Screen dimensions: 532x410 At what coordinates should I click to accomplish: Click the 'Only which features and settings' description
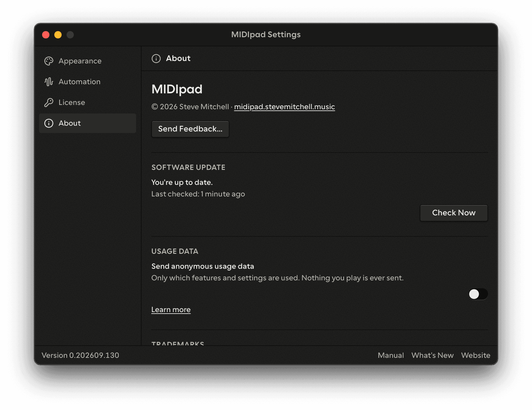click(277, 278)
